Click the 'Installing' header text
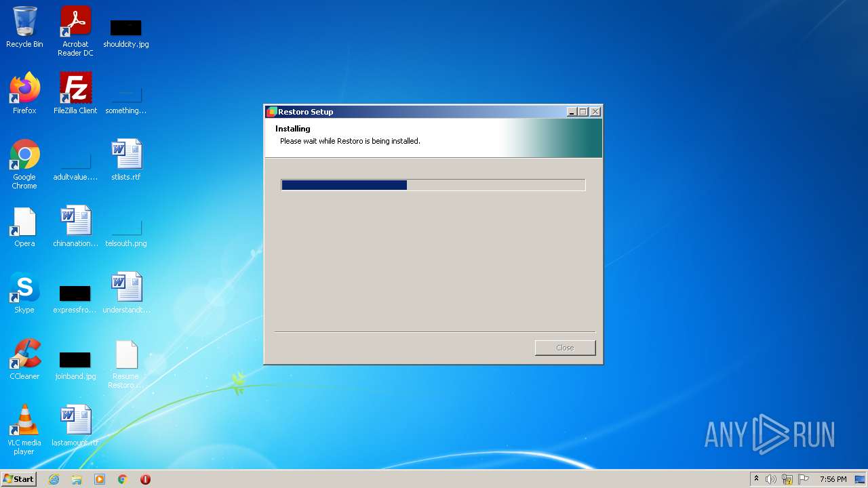868x488 pixels. 293,129
